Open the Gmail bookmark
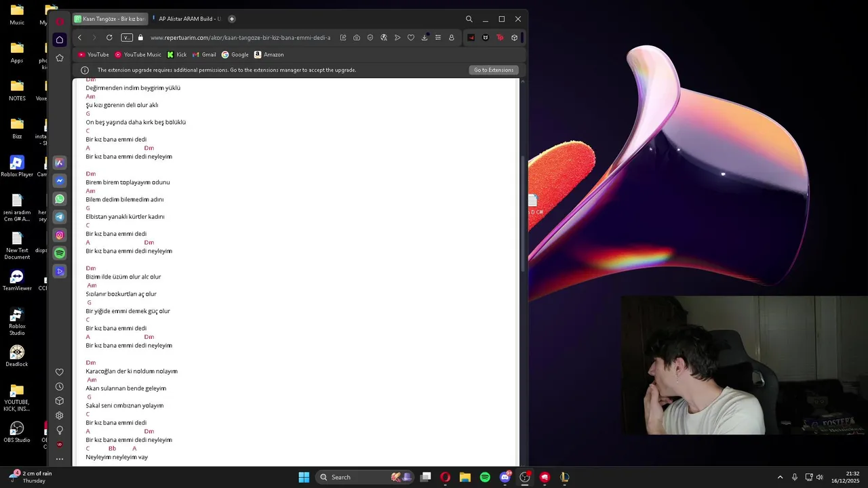 pyautogui.click(x=204, y=55)
